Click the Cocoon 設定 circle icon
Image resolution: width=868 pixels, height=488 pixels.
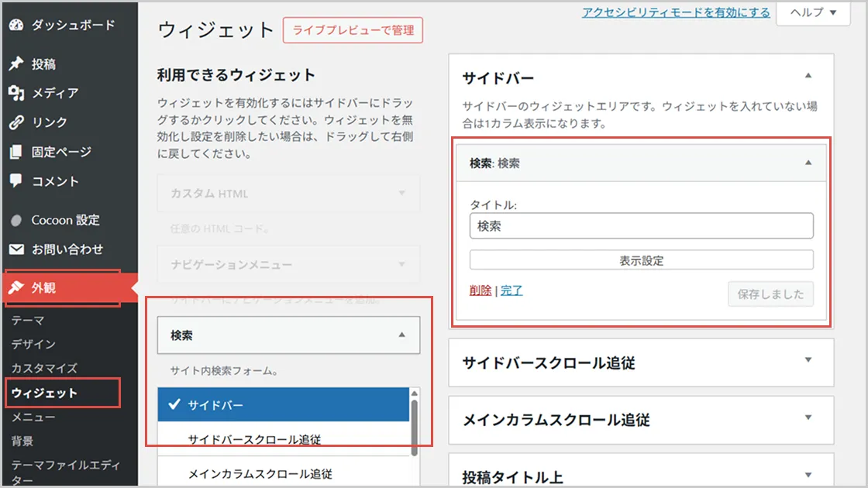16,221
